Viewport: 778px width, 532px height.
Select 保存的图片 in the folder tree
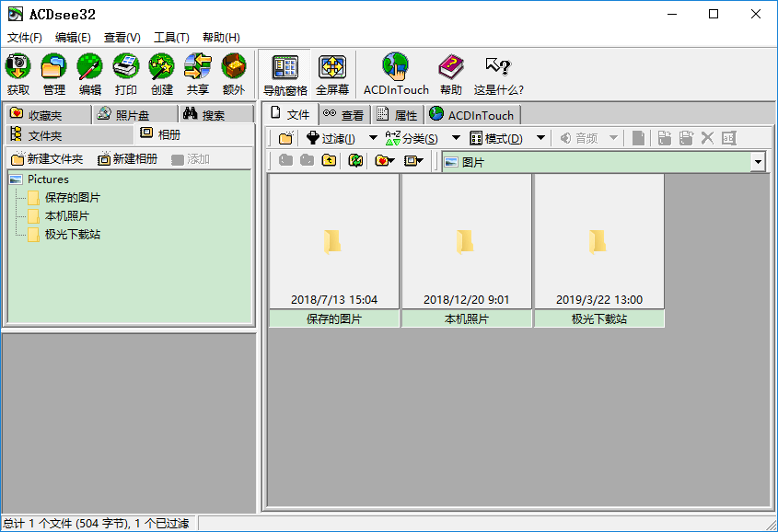[x=73, y=197]
